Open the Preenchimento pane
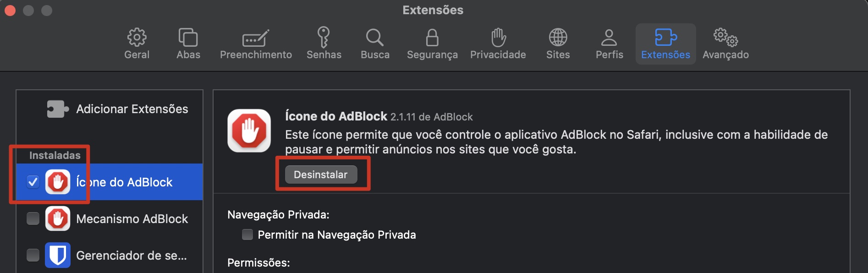The height and width of the screenshot is (273, 868). point(255,43)
